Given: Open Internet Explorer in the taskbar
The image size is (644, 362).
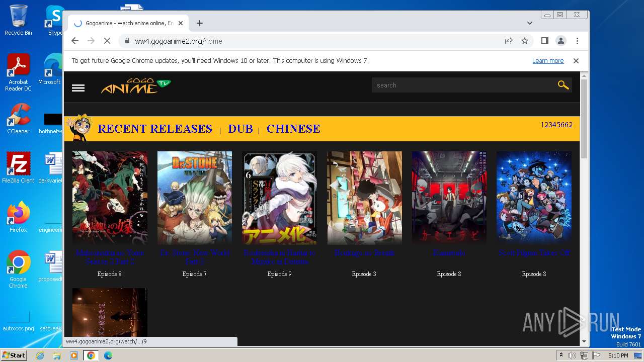Looking at the screenshot, I should [x=40, y=355].
